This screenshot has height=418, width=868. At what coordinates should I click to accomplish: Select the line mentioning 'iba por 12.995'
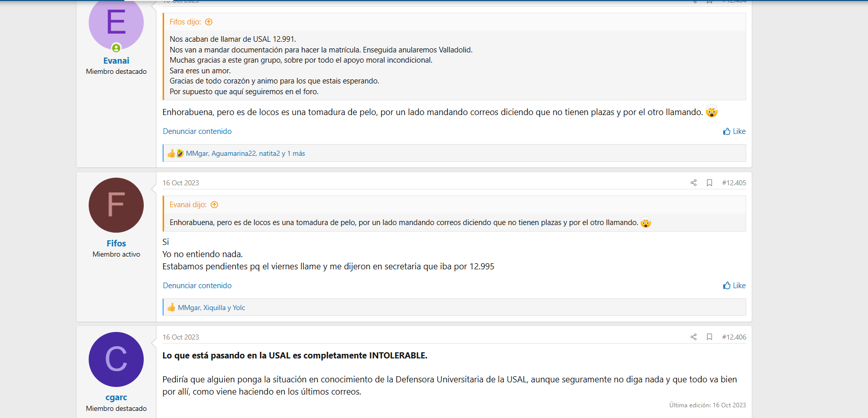[328, 266]
